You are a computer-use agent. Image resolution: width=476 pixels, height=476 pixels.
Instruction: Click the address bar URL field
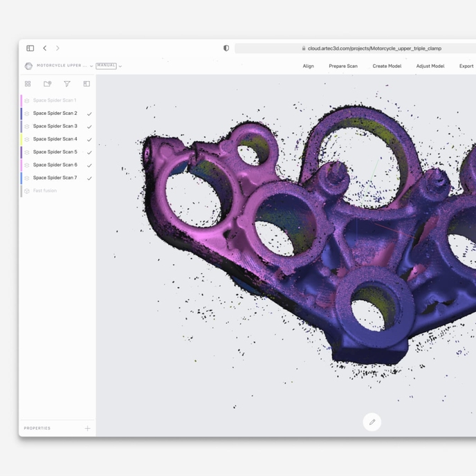pos(355,48)
